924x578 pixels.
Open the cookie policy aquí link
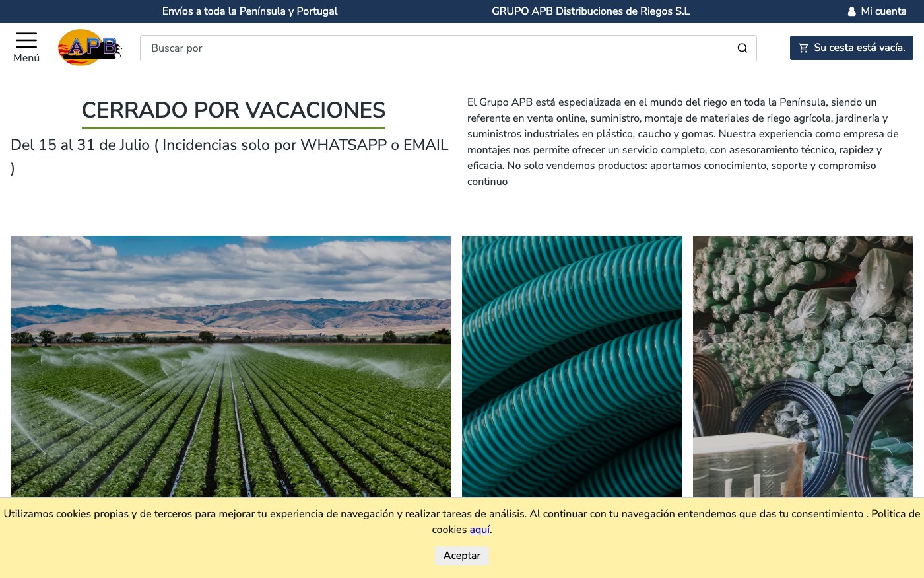click(x=480, y=530)
